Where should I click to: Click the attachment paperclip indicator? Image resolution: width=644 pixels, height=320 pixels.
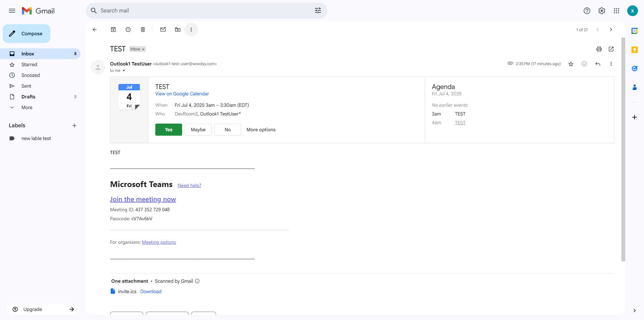510,63
